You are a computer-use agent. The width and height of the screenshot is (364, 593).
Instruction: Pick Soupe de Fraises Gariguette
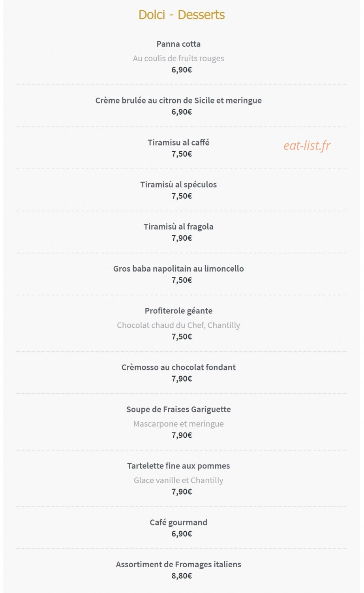[178, 409]
